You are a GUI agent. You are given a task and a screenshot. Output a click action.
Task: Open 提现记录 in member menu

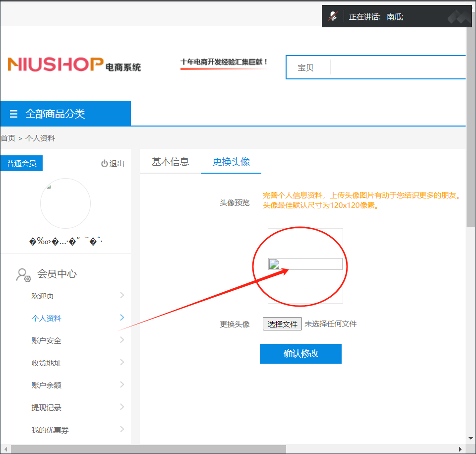[x=46, y=407]
